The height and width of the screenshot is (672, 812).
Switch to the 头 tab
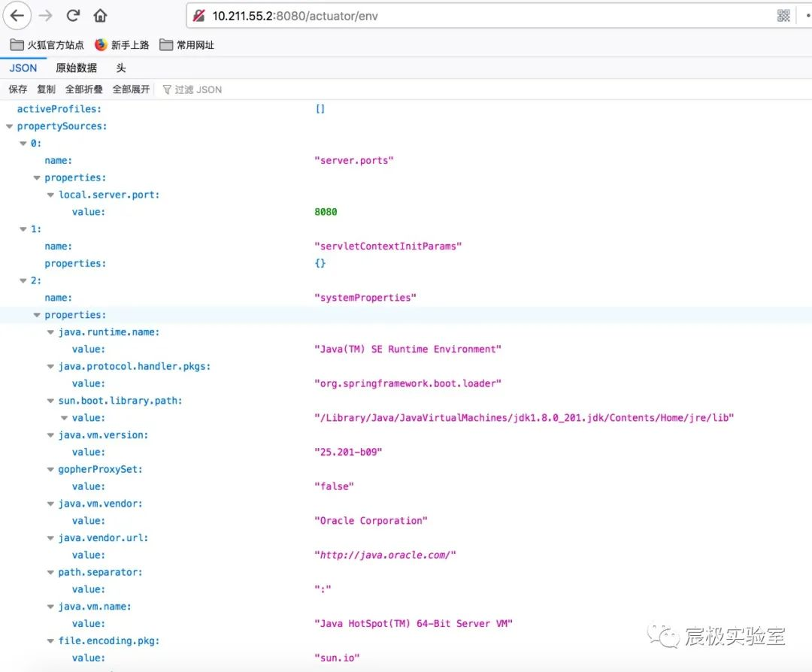tap(121, 68)
